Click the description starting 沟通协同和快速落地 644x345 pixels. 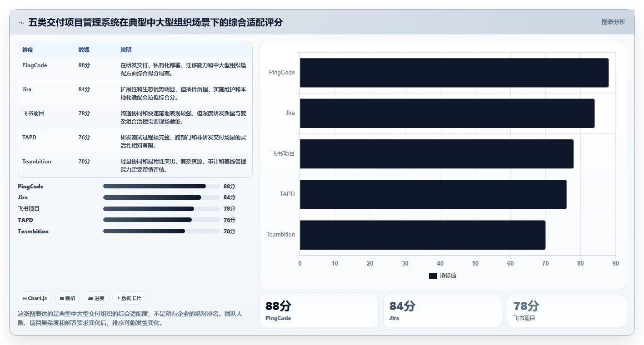[x=183, y=117]
